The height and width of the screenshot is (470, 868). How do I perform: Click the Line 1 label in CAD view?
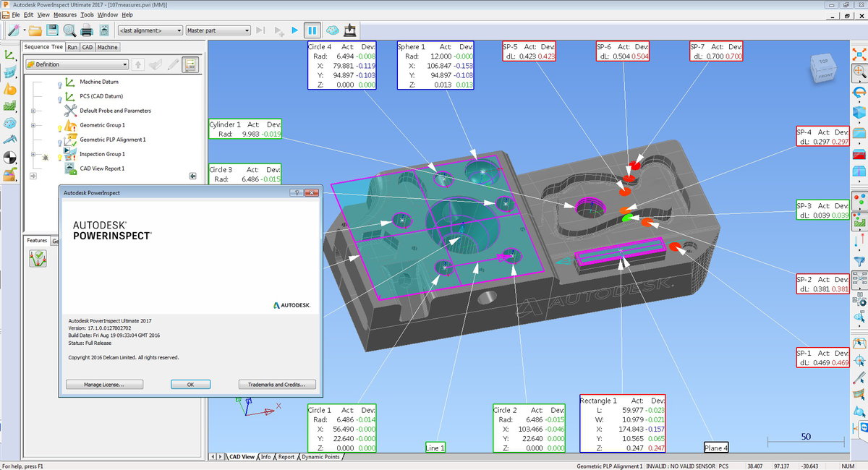click(436, 448)
